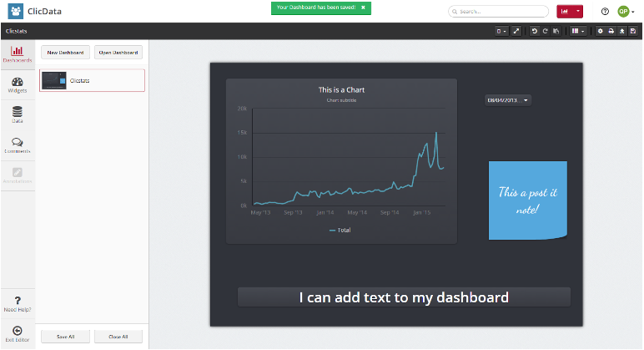Screen dimensions: 644x350
Task: Save the dashboard with floppy icon
Action: tap(633, 31)
